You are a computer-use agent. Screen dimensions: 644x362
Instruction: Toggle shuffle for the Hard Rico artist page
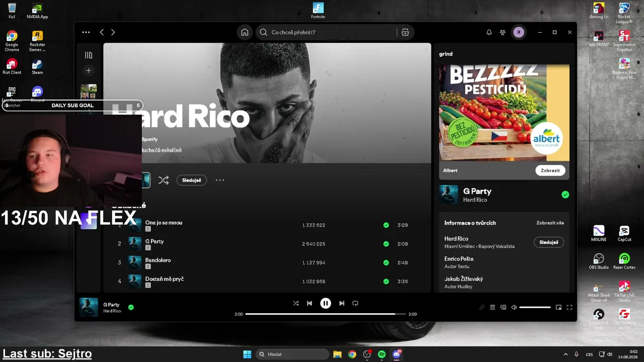coord(164,180)
